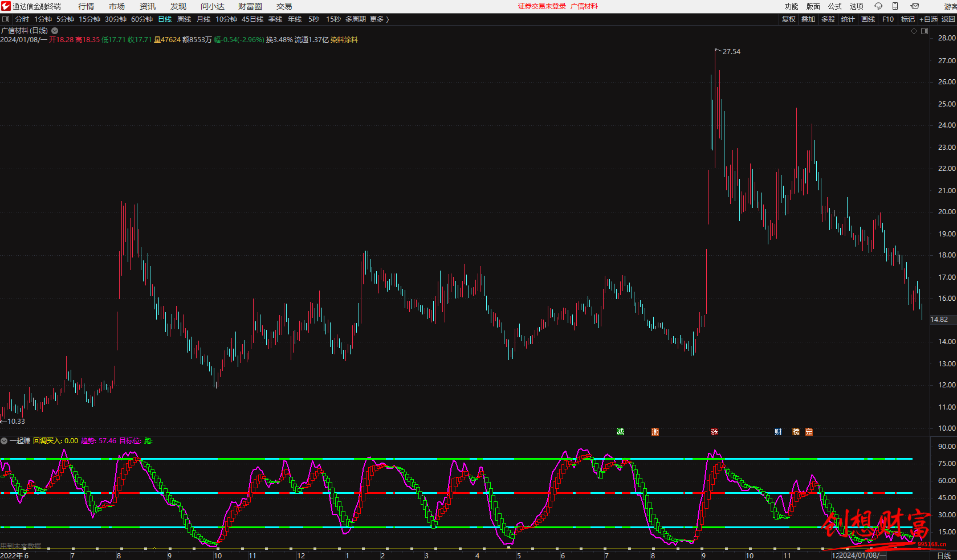Switch to 季线 period
Image resolution: width=957 pixels, height=560 pixels.
(275, 19)
